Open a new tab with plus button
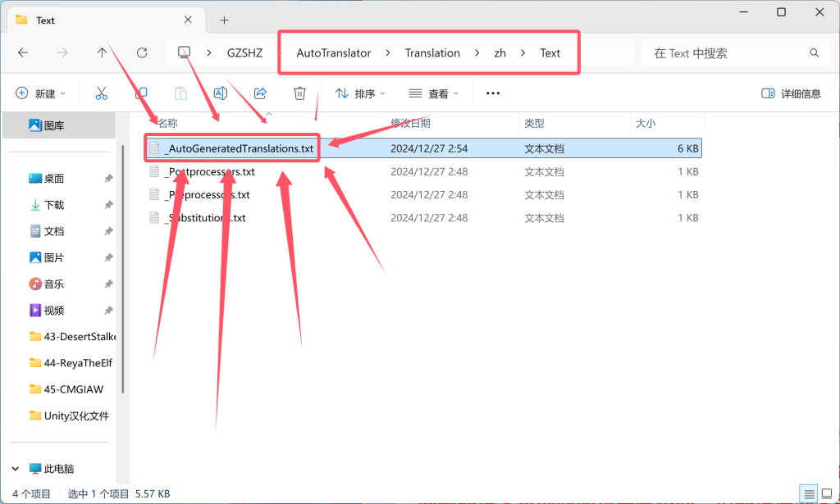Screen dimensions: 840x504 [224, 20]
